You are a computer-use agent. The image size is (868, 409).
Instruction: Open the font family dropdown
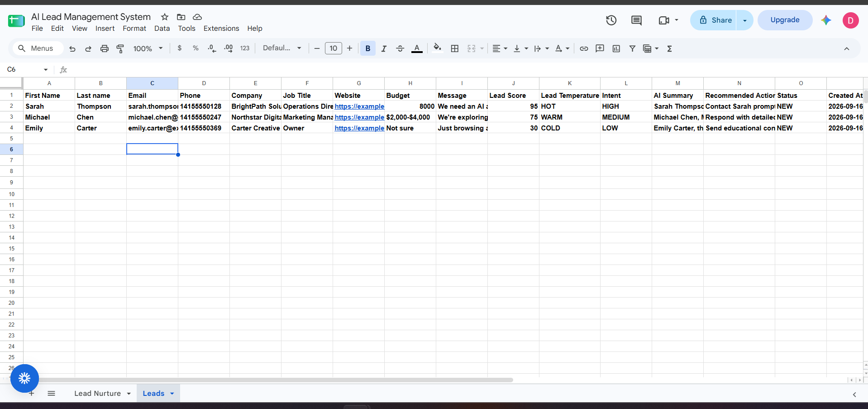[282, 48]
